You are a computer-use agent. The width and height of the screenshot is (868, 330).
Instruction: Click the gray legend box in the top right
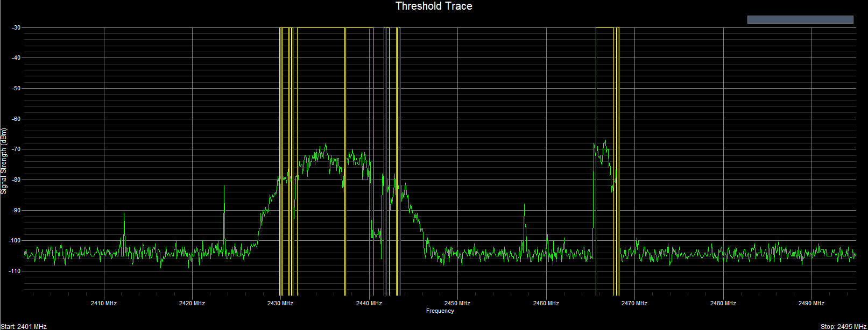800,20
